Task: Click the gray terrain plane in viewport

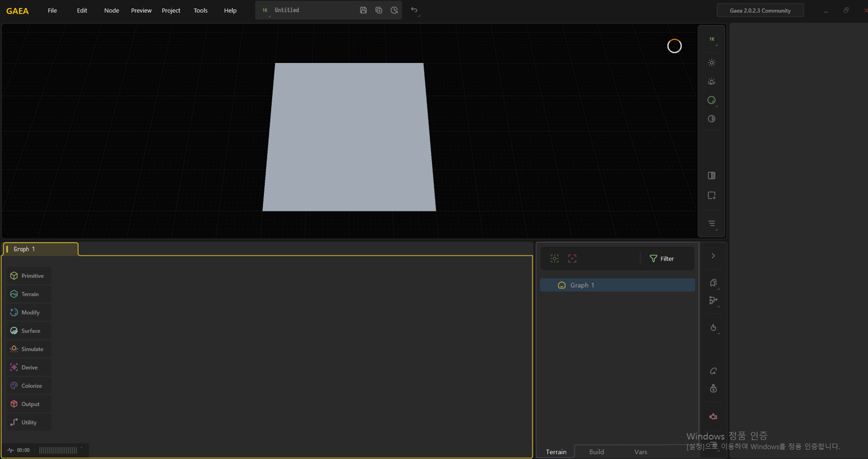Action: [349, 137]
